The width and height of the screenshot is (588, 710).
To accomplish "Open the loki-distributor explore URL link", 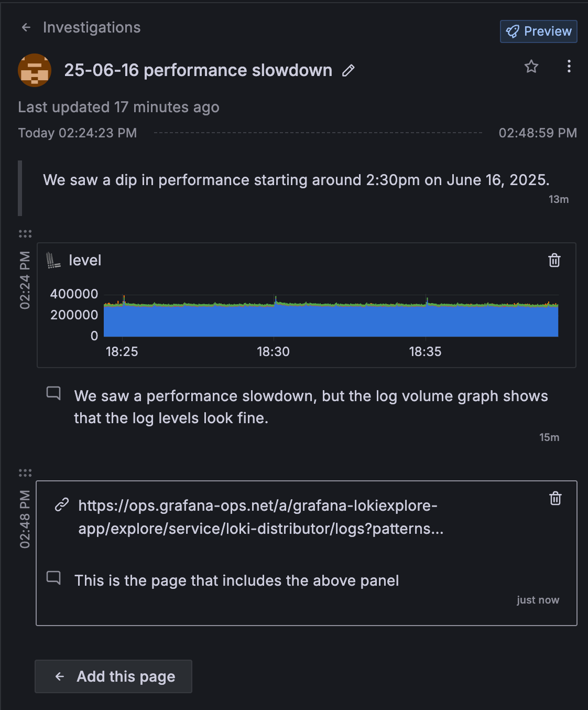I will coord(260,517).
